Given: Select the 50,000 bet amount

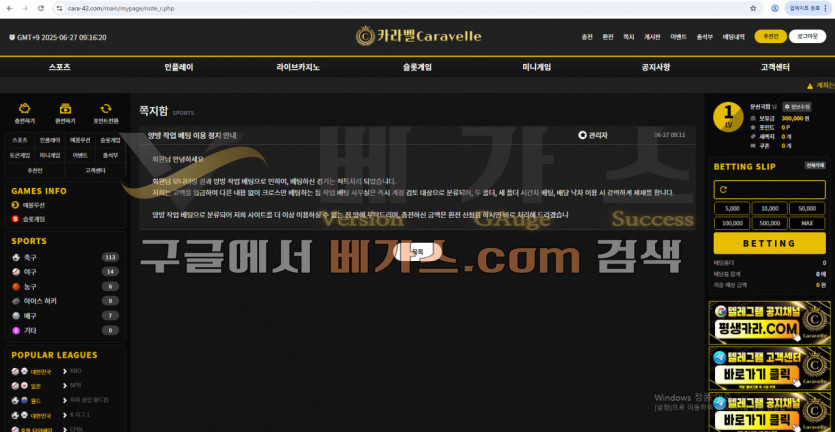Looking at the screenshot, I should pyautogui.click(x=807, y=208).
